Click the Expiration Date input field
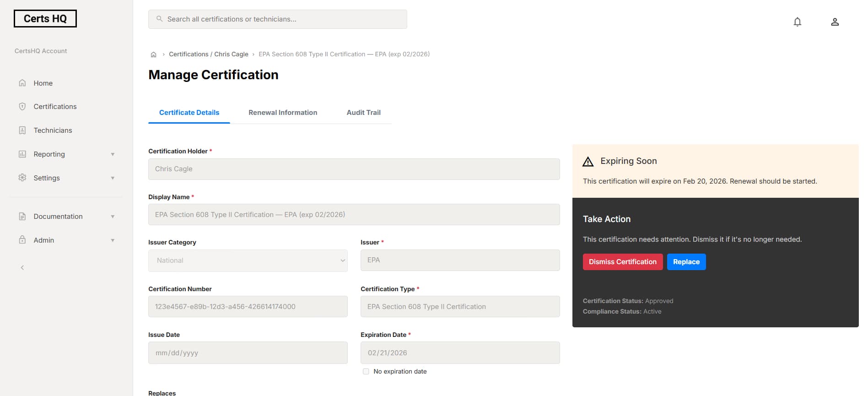The width and height of the screenshot is (868, 396). pos(460,353)
